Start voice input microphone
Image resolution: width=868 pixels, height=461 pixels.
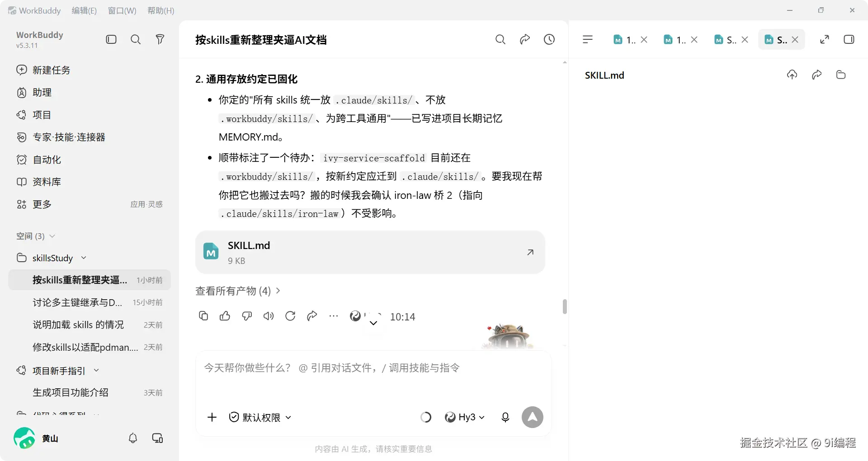[505, 417]
